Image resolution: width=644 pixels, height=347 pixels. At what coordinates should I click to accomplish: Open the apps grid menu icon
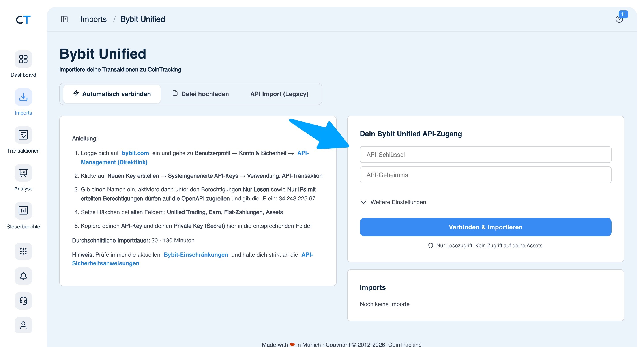pyautogui.click(x=23, y=251)
